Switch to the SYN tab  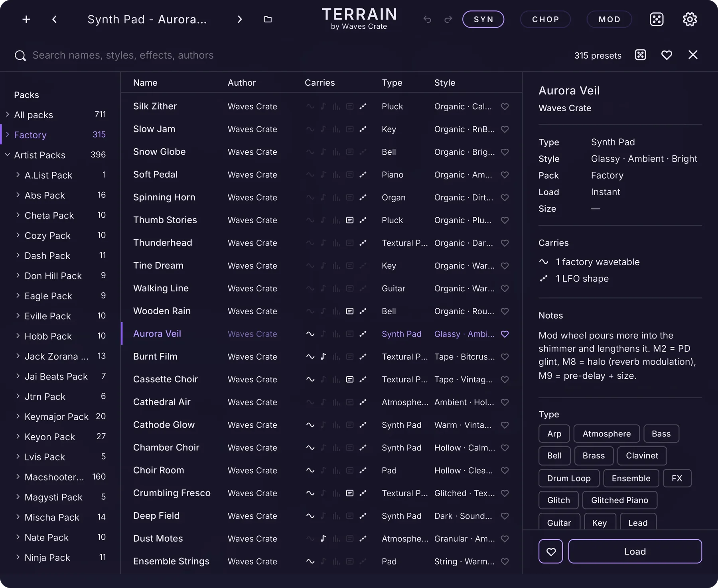tap(483, 19)
